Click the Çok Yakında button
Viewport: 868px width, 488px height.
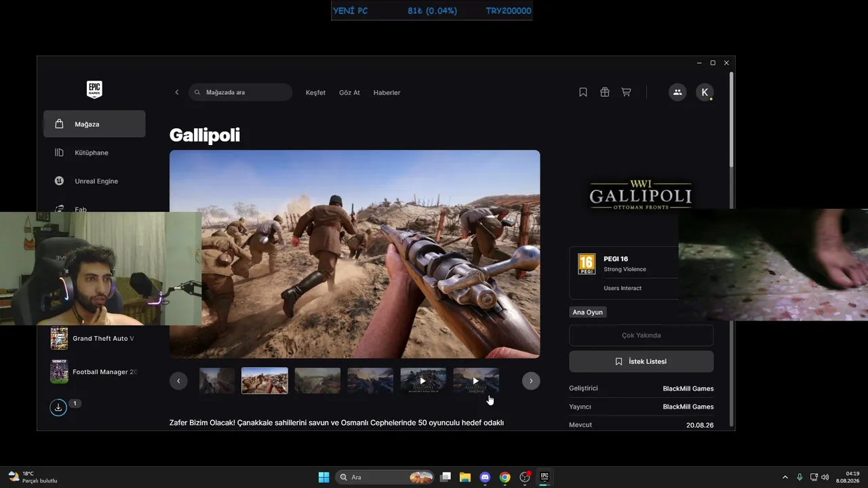coord(642,335)
